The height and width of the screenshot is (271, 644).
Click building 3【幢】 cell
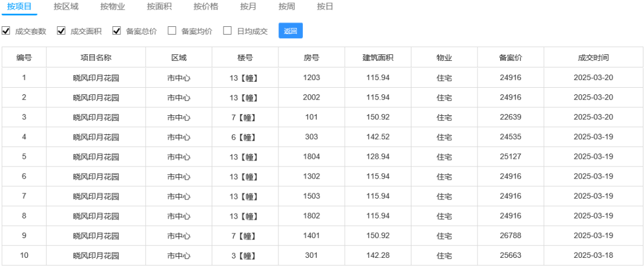245,255
